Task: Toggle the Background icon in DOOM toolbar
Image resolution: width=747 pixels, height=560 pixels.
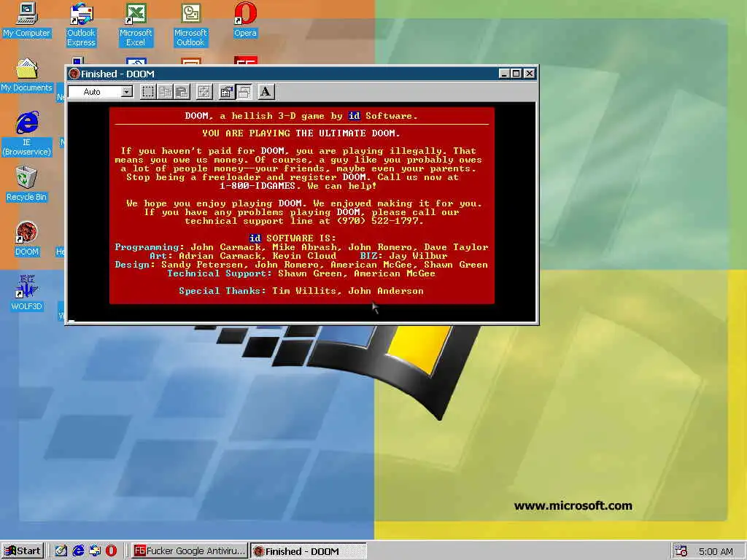Action: (x=244, y=91)
